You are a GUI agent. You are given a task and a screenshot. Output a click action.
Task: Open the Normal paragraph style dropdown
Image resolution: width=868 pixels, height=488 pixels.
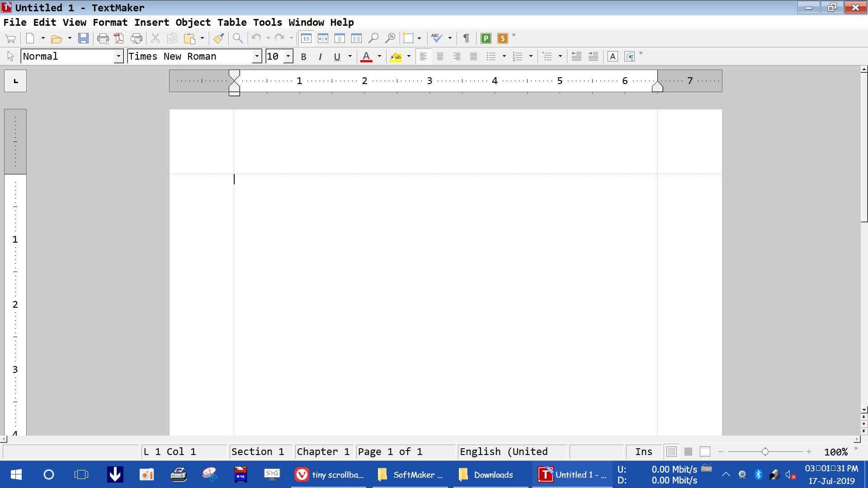[x=118, y=56]
